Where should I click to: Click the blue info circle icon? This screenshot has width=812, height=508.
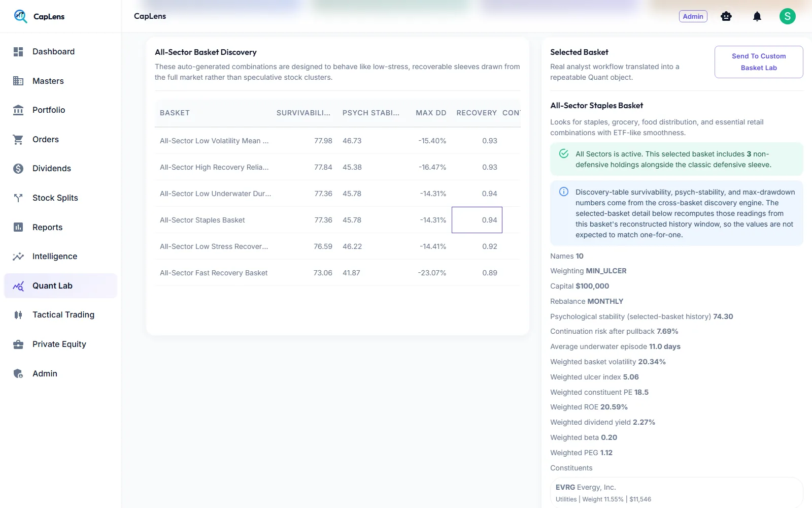pos(564,192)
